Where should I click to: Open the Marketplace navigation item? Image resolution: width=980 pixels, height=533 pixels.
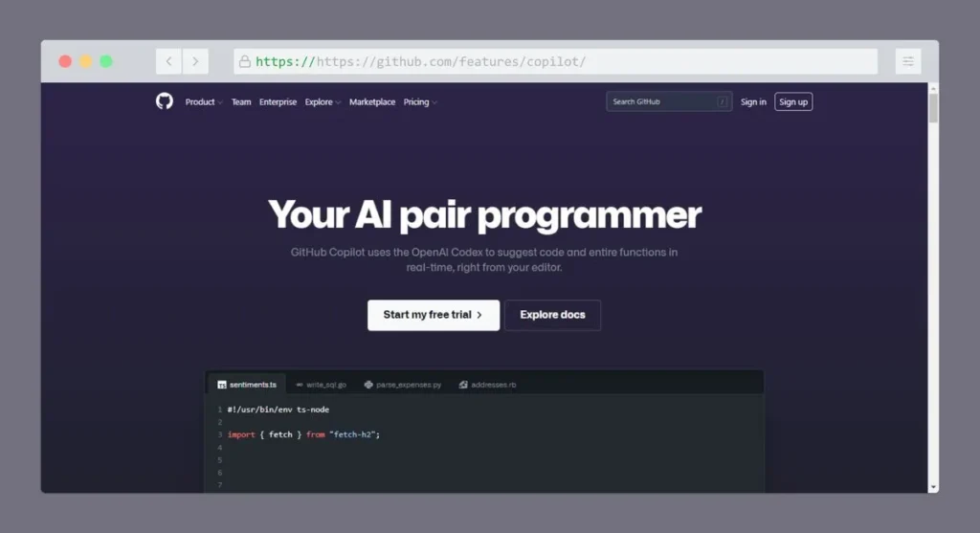[x=372, y=102]
